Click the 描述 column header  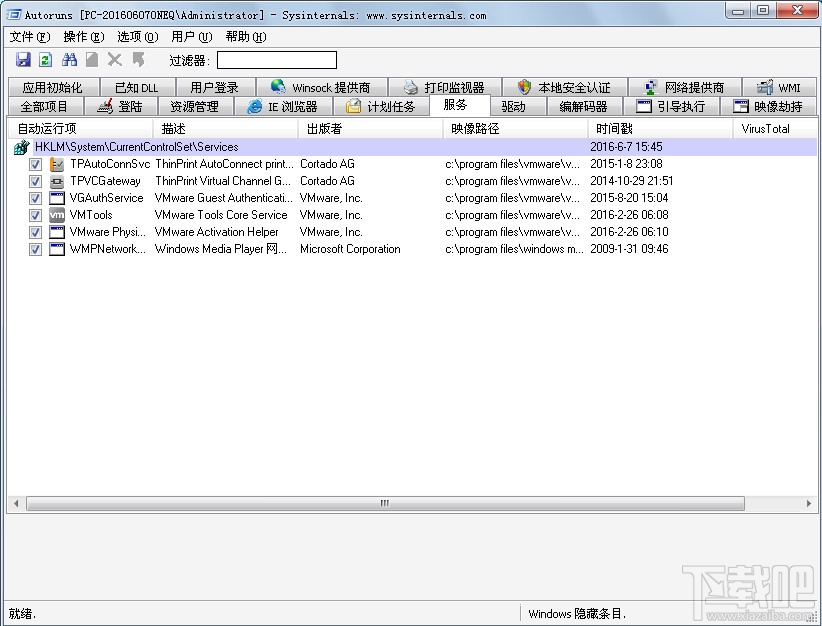[225, 128]
